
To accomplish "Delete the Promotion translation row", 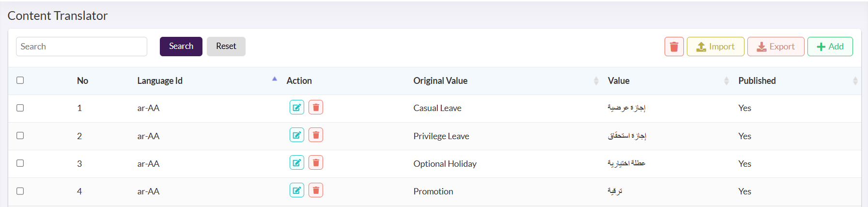I will [316, 190].
